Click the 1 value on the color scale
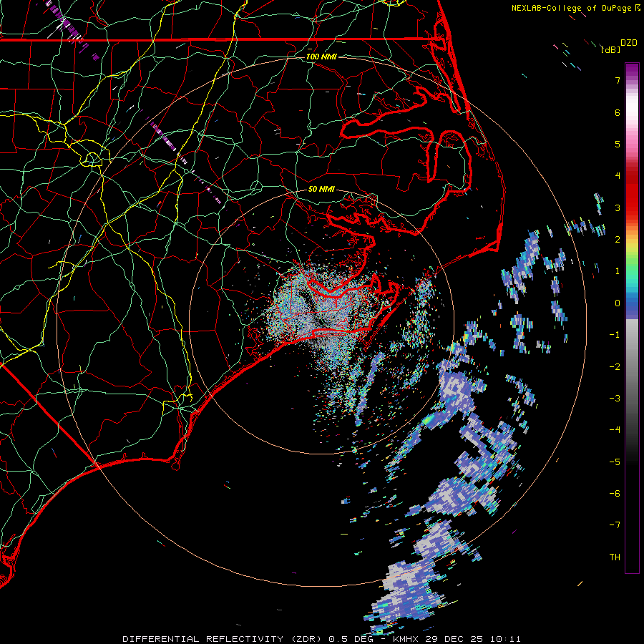The image size is (644, 644). point(618,271)
